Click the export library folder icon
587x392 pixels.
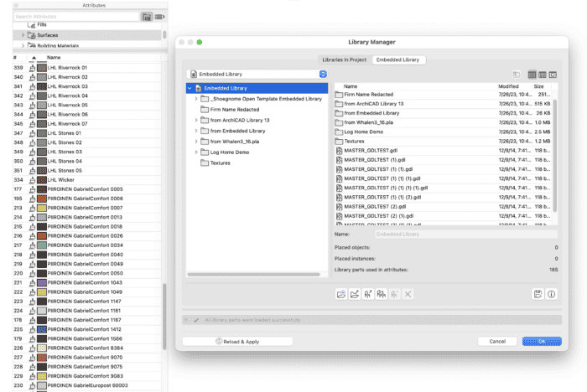[355, 294]
